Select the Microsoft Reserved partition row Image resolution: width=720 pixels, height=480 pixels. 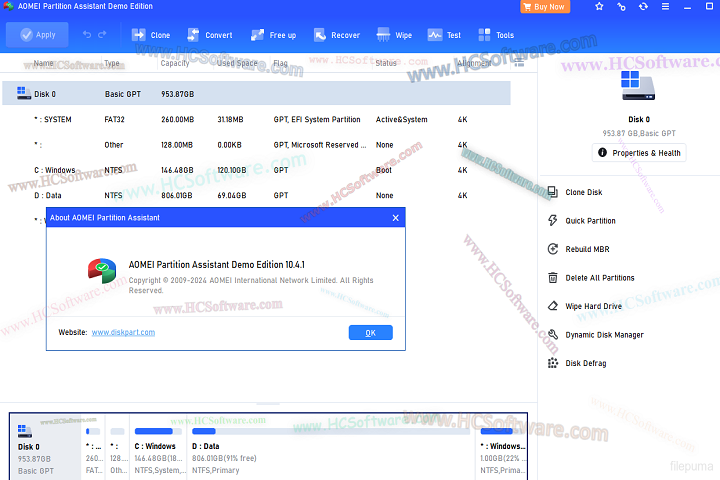coord(256,145)
